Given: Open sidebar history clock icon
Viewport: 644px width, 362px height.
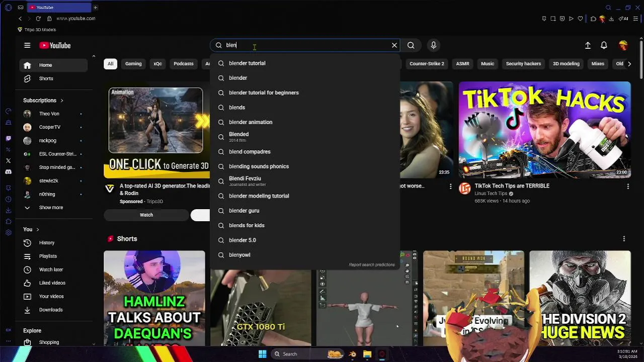Looking at the screenshot, I should (x=8, y=200).
